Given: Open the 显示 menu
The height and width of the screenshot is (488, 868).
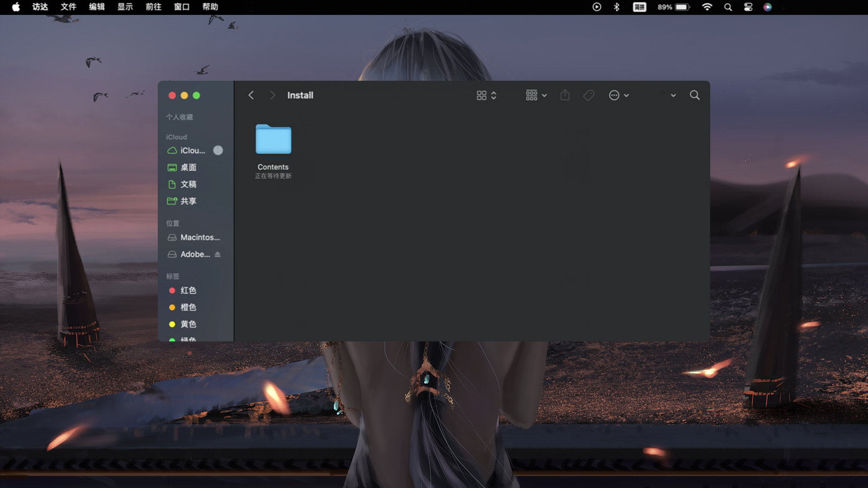Looking at the screenshot, I should click(125, 7).
